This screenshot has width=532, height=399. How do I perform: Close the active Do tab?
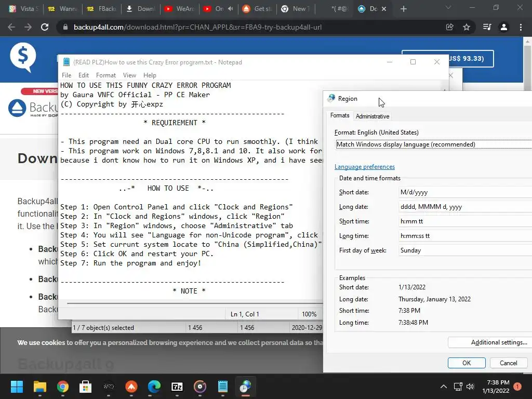384,9
